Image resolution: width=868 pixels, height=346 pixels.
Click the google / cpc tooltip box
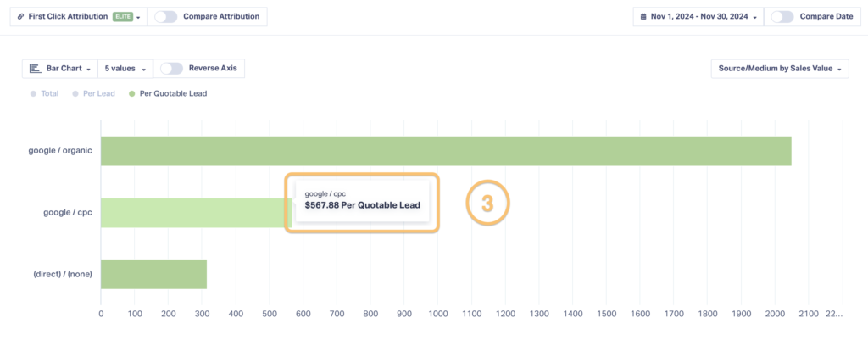tap(362, 201)
